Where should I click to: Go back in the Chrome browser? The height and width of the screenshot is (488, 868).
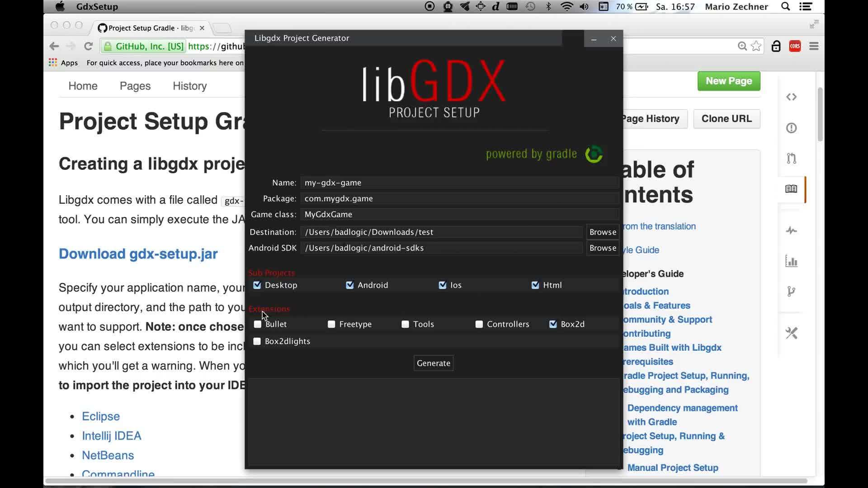click(x=54, y=46)
